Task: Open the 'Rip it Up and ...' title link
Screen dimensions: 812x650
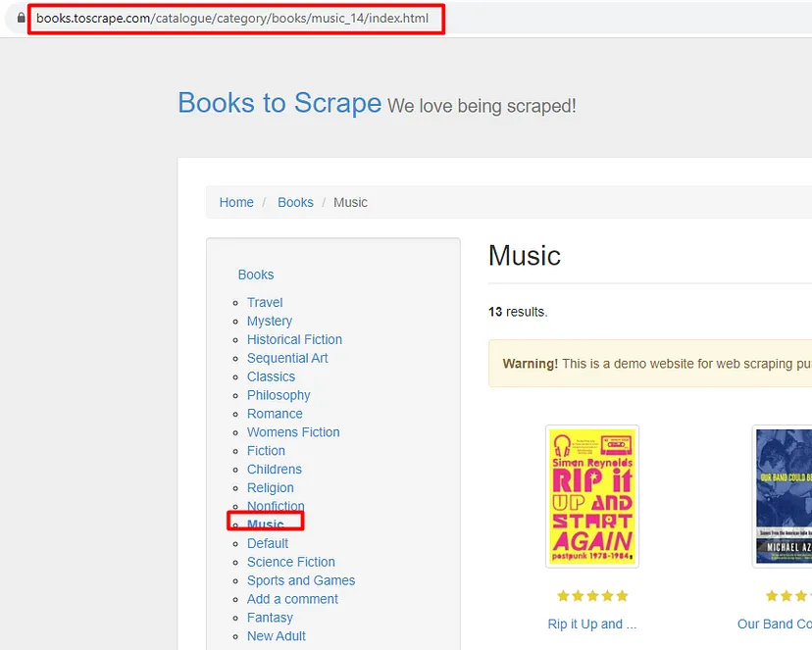Action: (x=592, y=624)
